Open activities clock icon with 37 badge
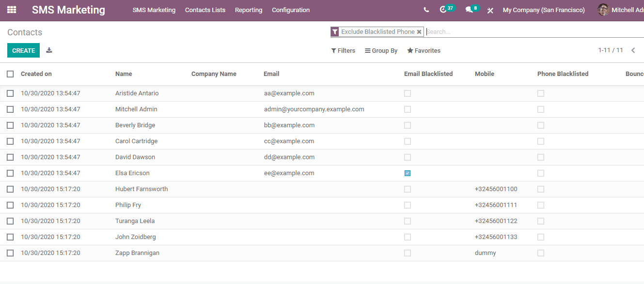This screenshot has height=284, width=644. pos(443,10)
